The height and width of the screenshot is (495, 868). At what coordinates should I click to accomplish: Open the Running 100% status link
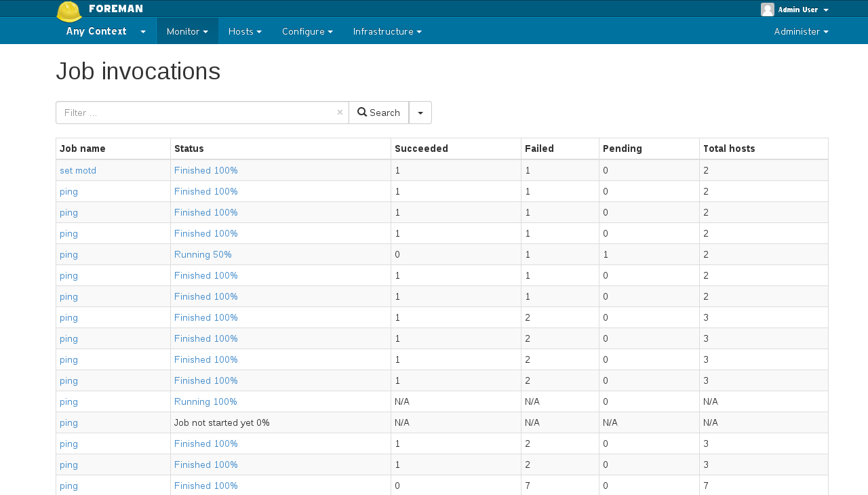[x=205, y=401]
